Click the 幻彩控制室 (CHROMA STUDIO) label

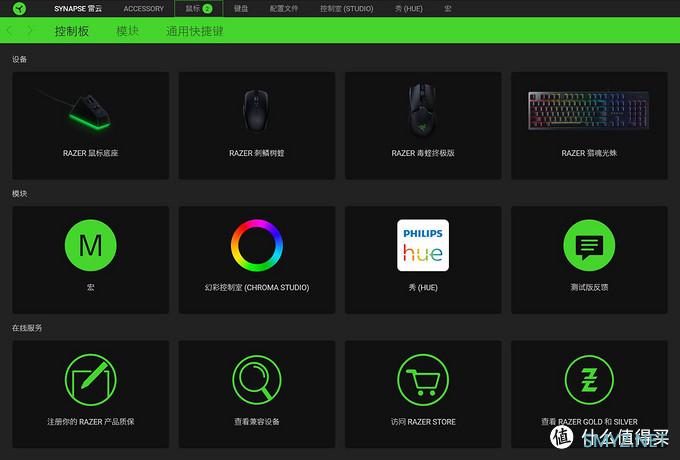(x=257, y=287)
